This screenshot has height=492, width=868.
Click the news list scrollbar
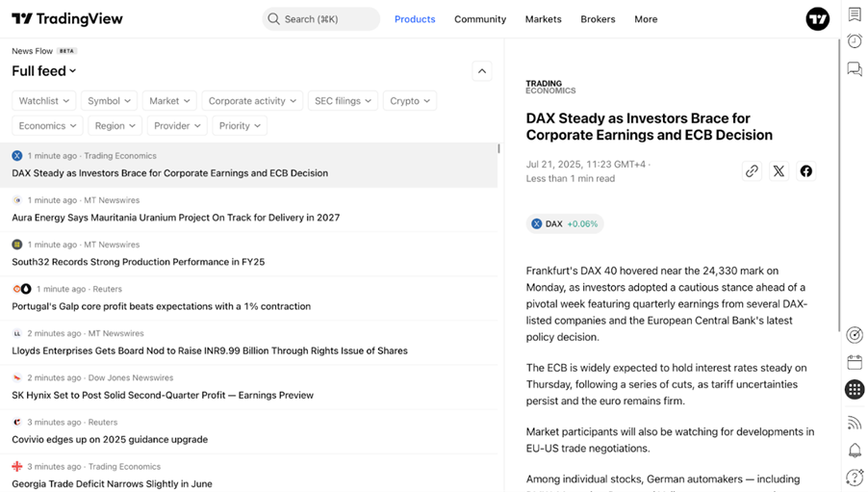click(498, 148)
